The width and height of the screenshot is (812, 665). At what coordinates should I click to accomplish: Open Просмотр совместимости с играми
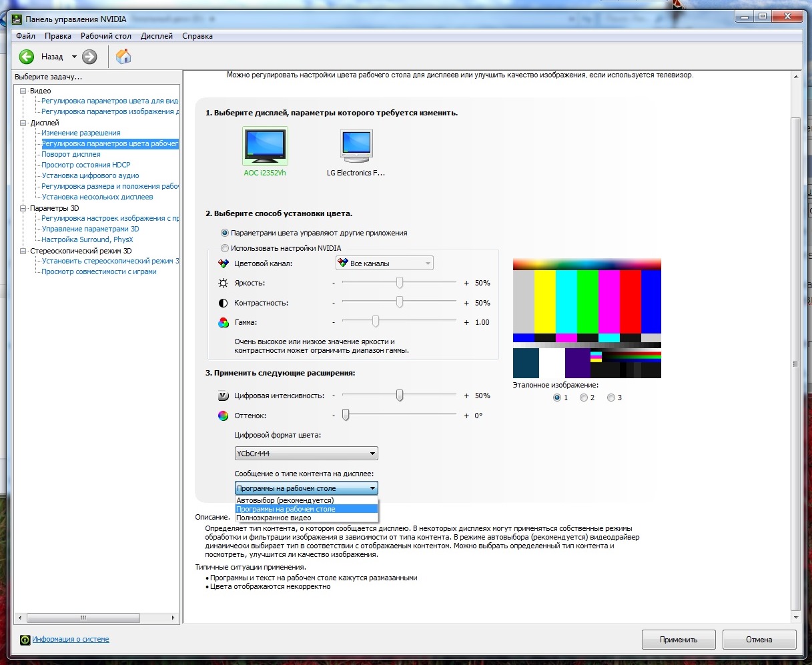coord(99,271)
